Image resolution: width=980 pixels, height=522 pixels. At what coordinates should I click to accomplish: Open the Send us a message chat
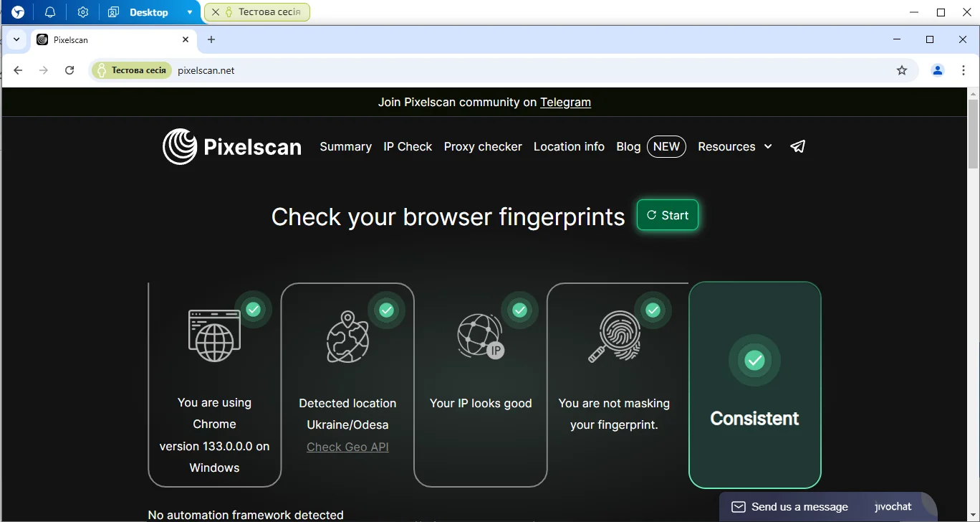coord(799,507)
